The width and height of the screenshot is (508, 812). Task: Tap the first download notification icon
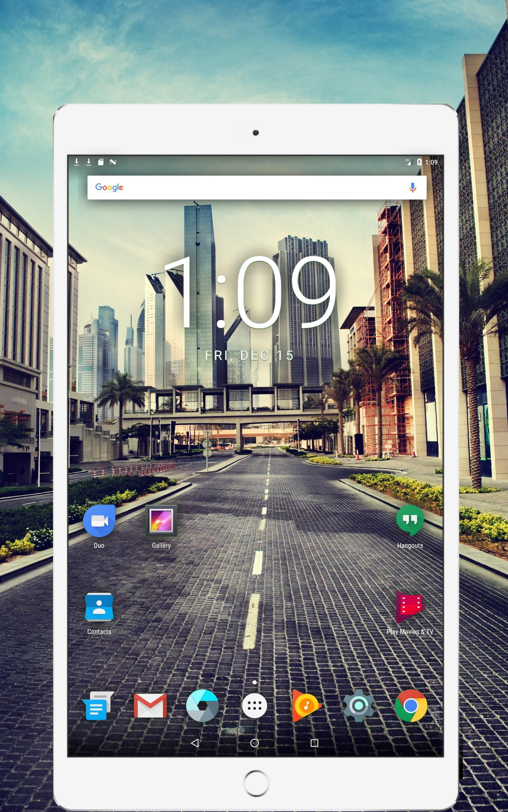point(77,162)
